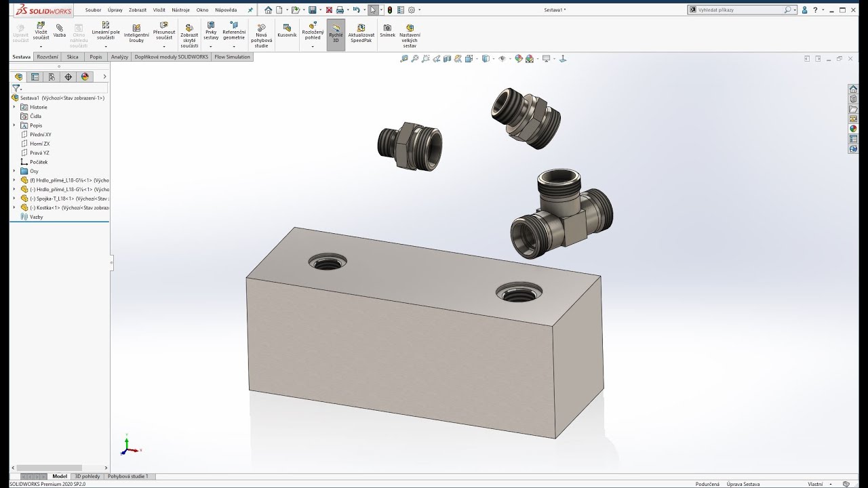Screen dimensions: 868x488
Task: Switch to PropertyManager panel tab
Action: point(35,77)
